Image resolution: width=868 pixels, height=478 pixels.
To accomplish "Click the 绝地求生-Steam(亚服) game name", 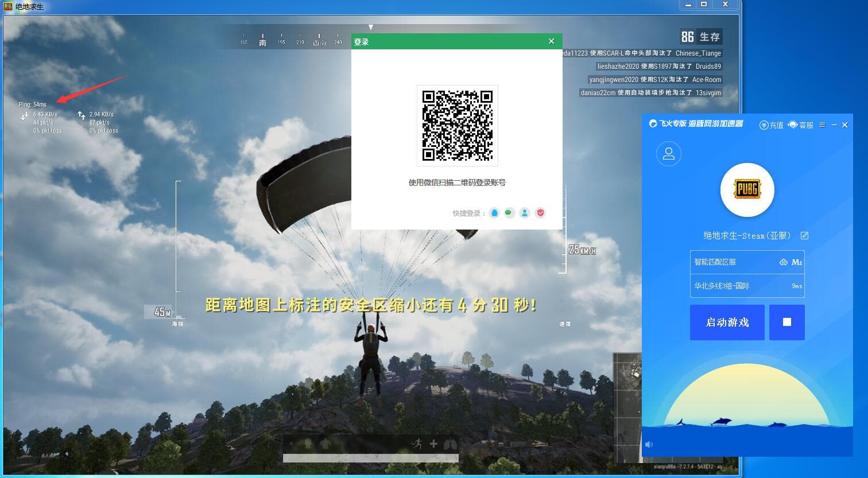I will tap(747, 235).
